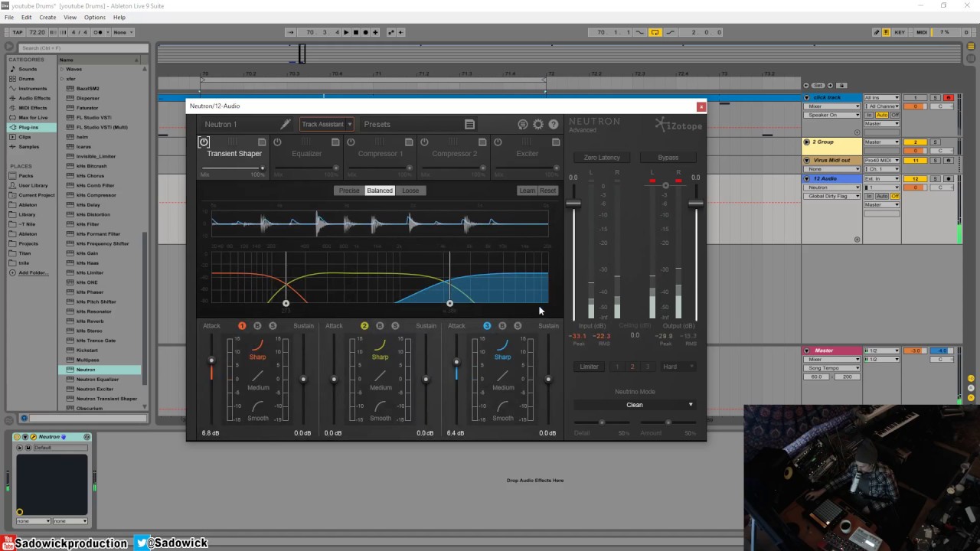Collapse the 12 Audio track arrow
Image resolution: width=980 pixels, height=551 pixels.
[x=806, y=178]
